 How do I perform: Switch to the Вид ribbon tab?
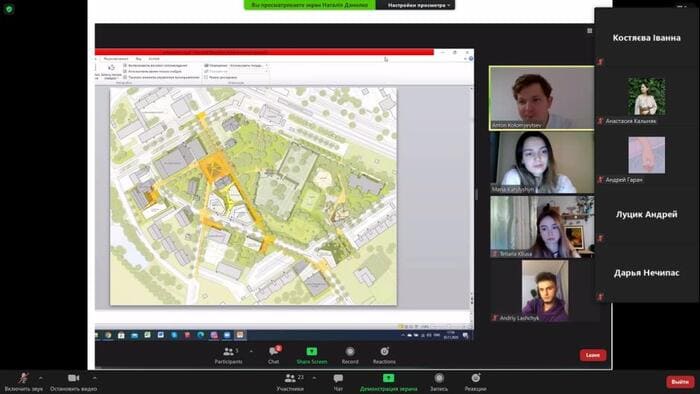tap(138, 59)
